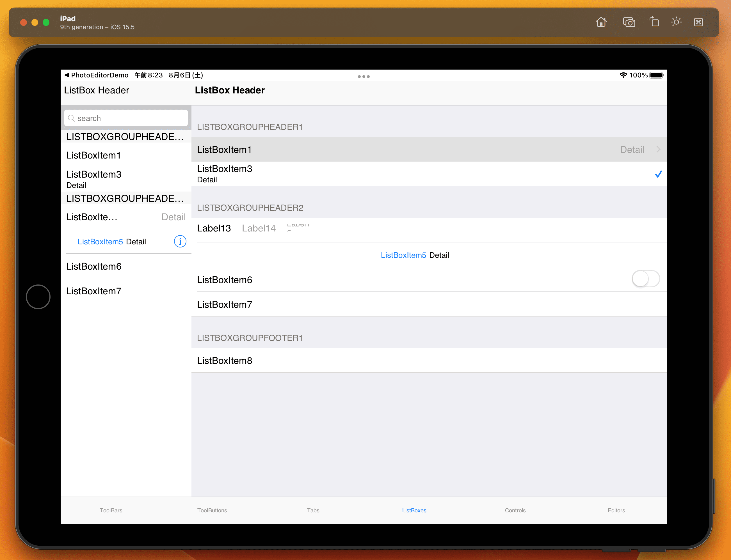Image resolution: width=731 pixels, height=560 pixels.
Task: Tap Label13 in the right list
Action: 214,228
